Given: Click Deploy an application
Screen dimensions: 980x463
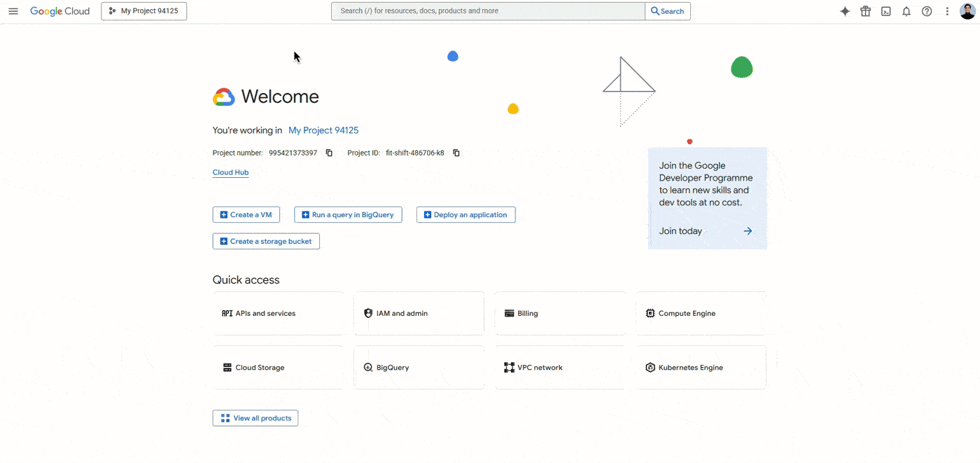Looking at the screenshot, I should [x=465, y=214].
